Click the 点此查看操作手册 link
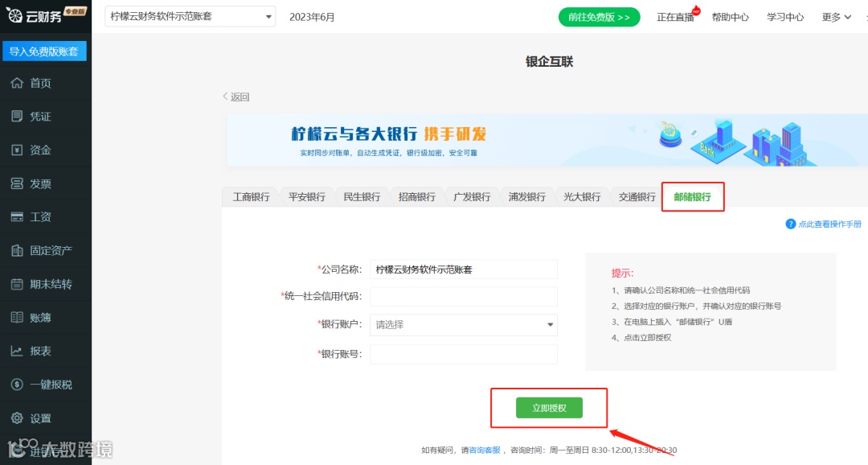This screenshot has height=465, width=868. point(829,224)
